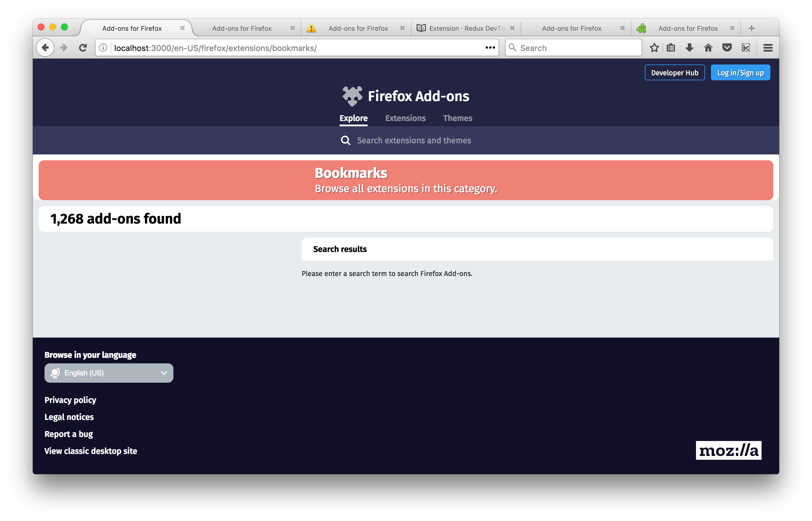This screenshot has width=812, height=521.
Task: Click the browser back arrow button
Action: (x=45, y=48)
